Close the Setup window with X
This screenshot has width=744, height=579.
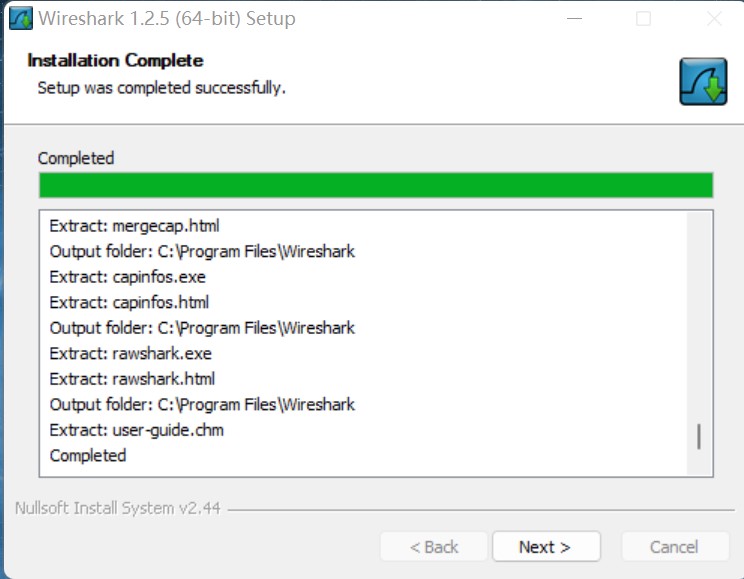714,19
